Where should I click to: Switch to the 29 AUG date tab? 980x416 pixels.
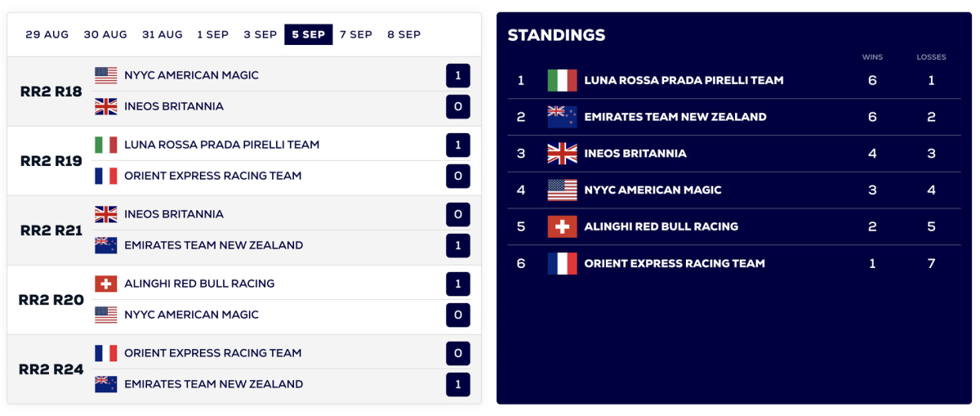[x=47, y=34]
